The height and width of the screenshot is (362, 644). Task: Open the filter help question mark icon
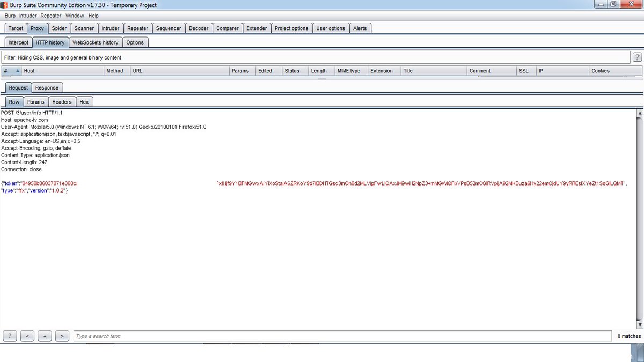pyautogui.click(x=638, y=57)
